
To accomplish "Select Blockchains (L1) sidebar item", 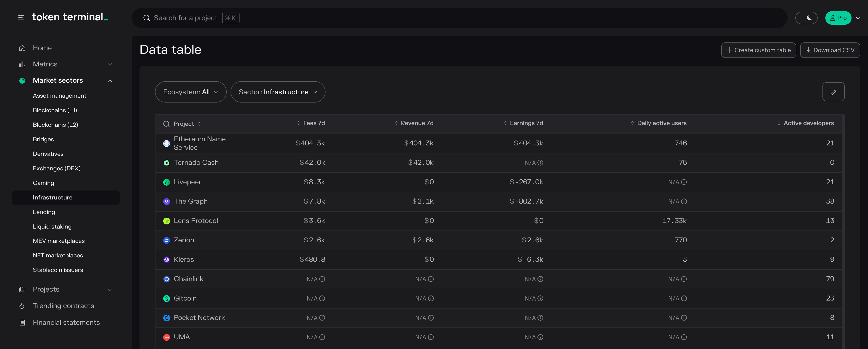I will pyautogui.click(x=55, y=110).
